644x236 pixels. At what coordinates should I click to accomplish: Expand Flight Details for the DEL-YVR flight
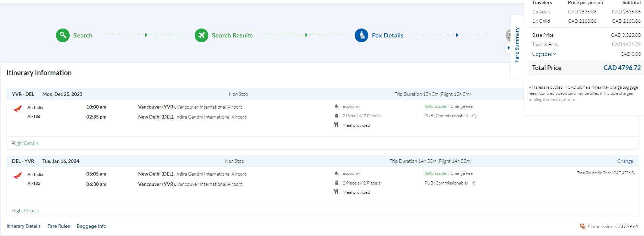pos(25,211)
